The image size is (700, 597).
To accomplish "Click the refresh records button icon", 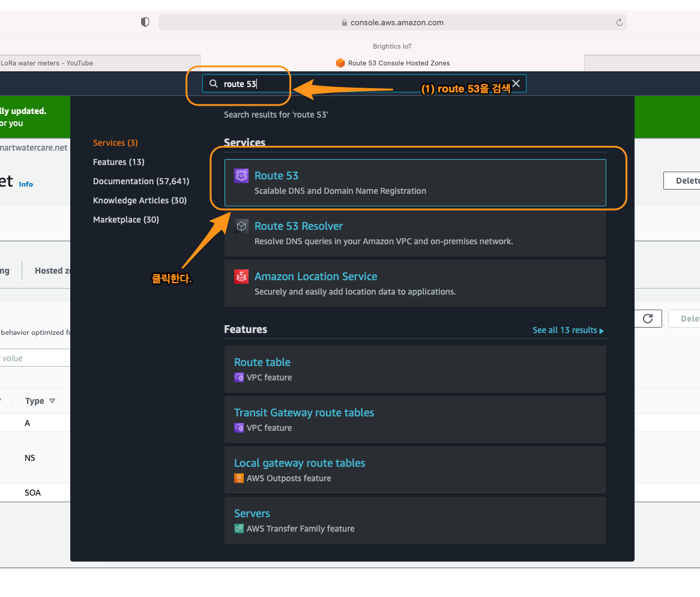I will (x=647, y=319).
